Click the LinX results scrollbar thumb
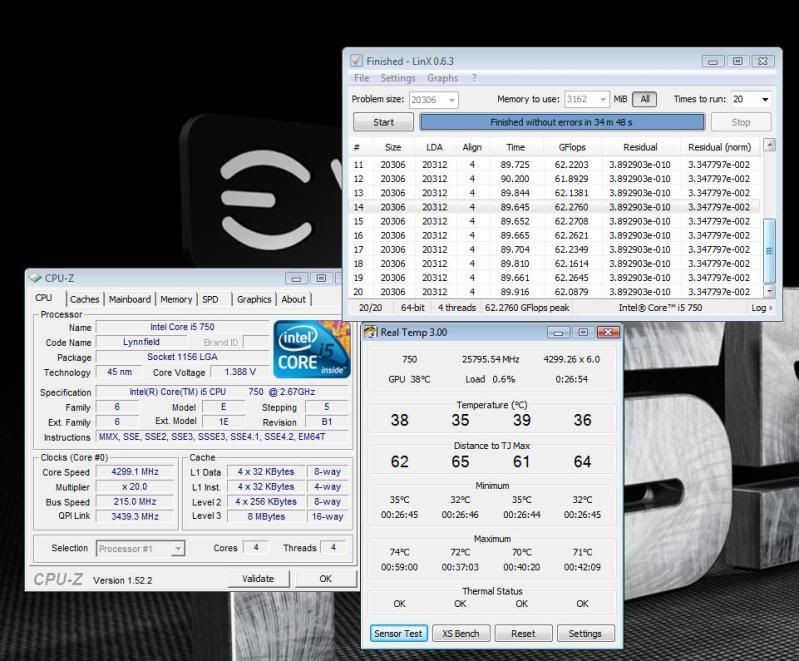The width and height of the screenshot is (799, 661). click(769, 251)
